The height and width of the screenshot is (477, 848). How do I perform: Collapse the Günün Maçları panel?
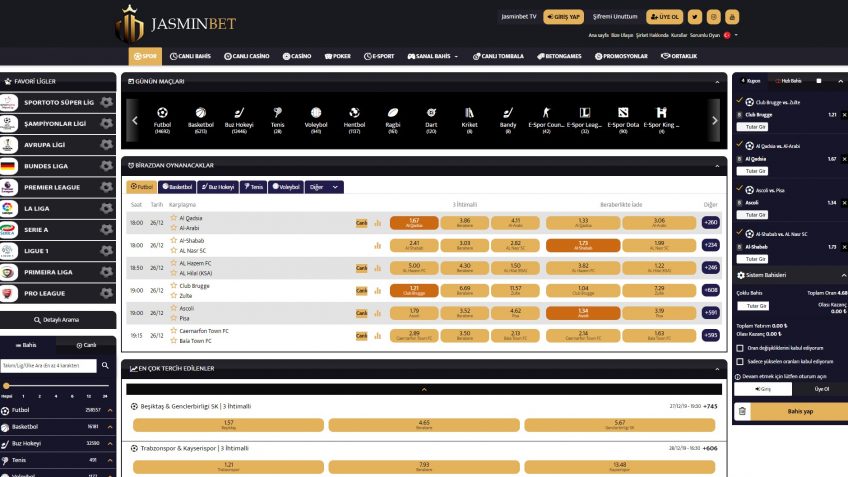(717, 82)
